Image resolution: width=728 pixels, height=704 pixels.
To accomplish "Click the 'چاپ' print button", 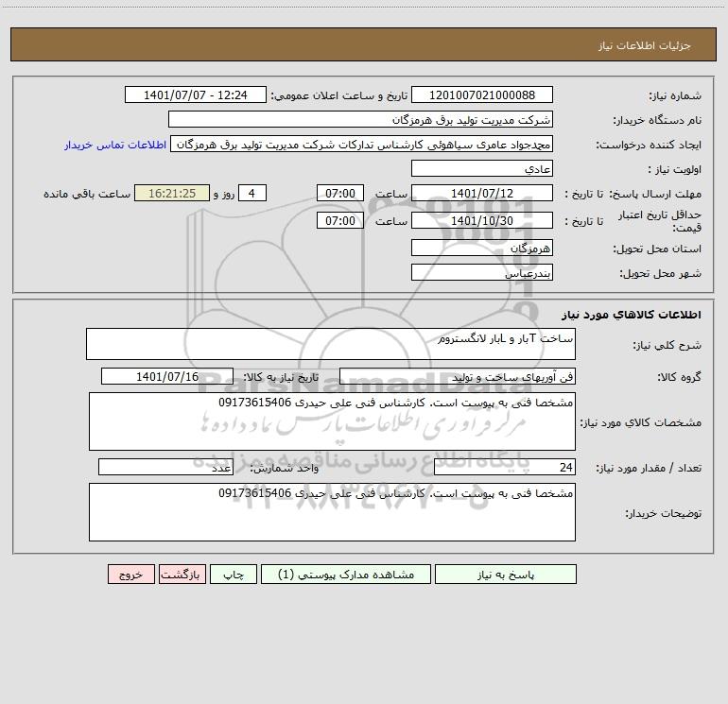I will [x=234, y=574].
